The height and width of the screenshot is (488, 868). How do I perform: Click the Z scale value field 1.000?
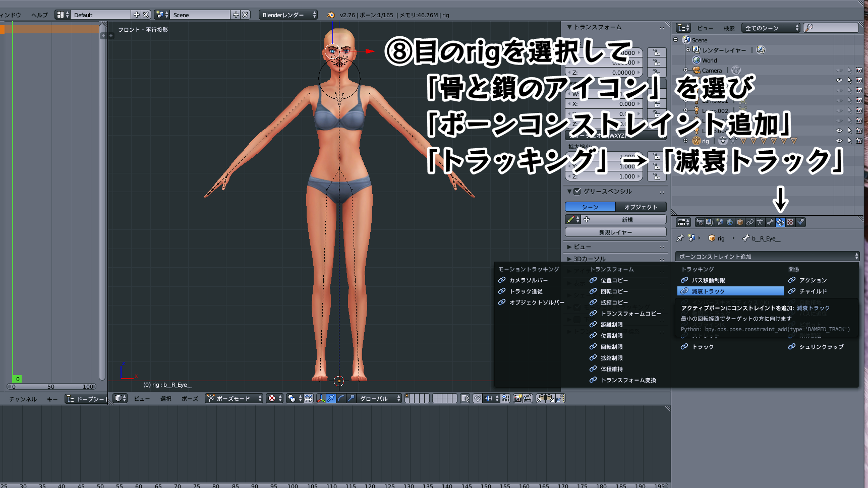click(x=605, y=176)
